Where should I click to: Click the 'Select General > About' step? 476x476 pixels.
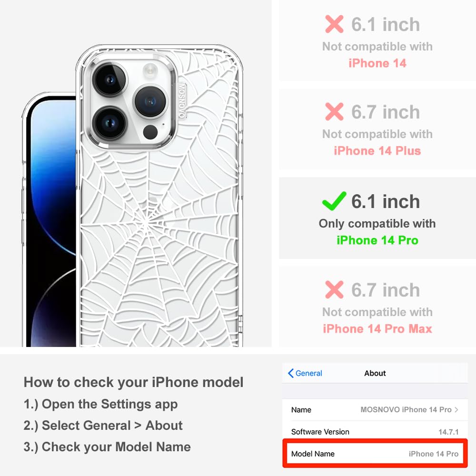(x=103, y=425)
